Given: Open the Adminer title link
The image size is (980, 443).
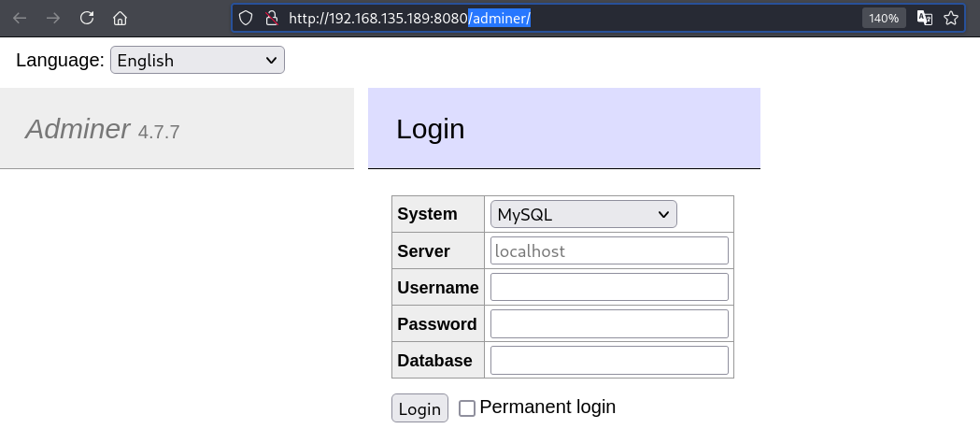Looking at the screenshot, I should pyautogui.click(x=78, y=129).
